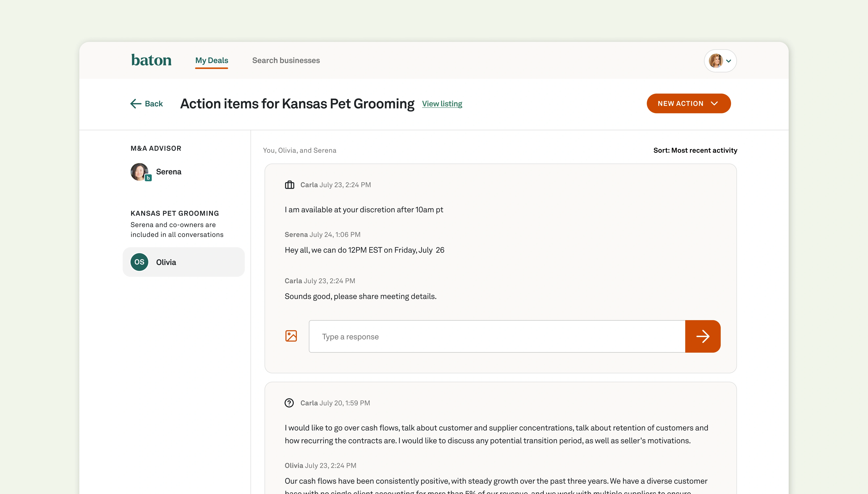Click the briefcase icon beside Carla
This screenshot has height=494, width=868.
tap(289, 185)
